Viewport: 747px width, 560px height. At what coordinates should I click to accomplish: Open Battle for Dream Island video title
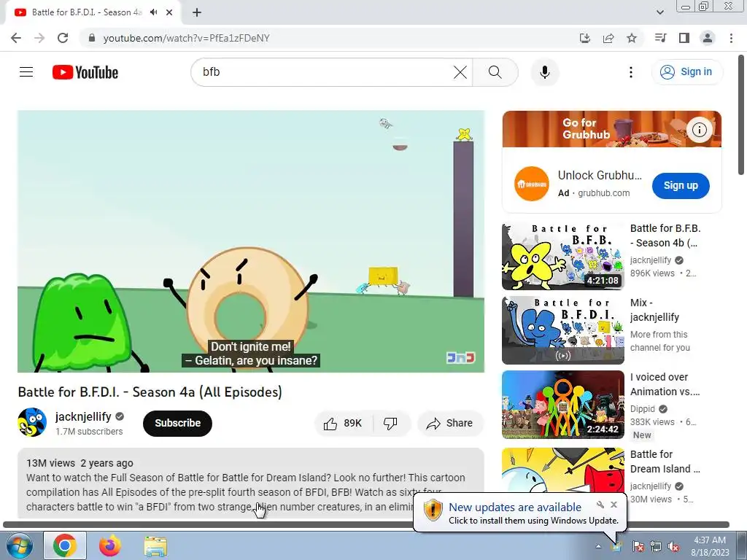[665, 462]
